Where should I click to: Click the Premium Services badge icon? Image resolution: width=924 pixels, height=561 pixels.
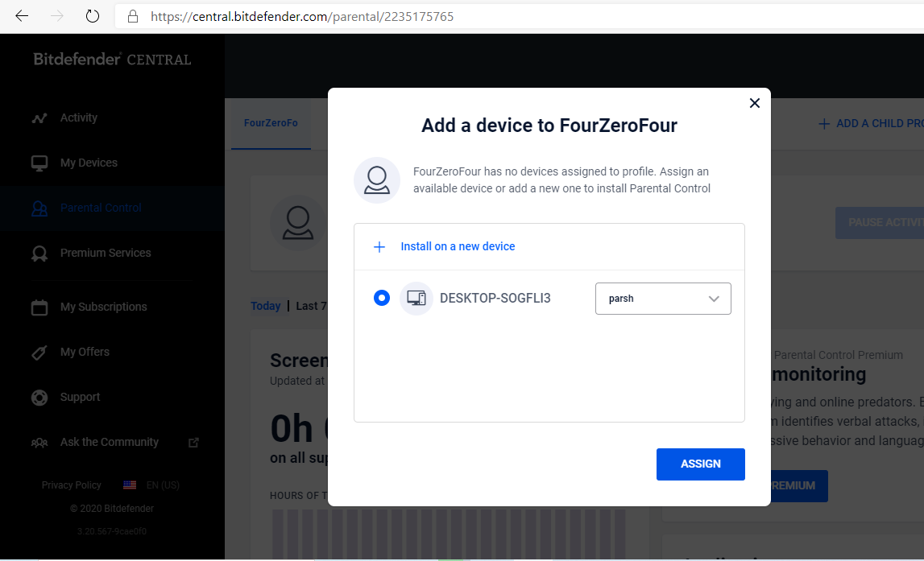tap(39, 254)
